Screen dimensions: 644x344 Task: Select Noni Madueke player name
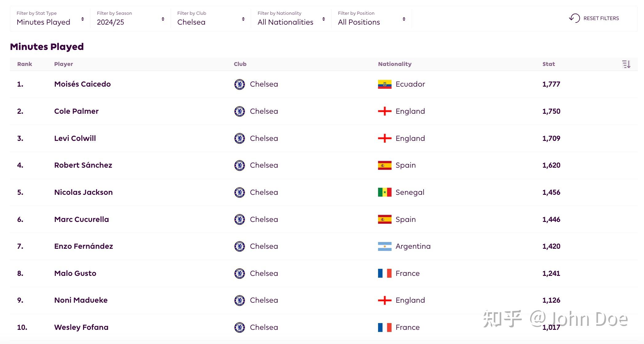point(81,300)
